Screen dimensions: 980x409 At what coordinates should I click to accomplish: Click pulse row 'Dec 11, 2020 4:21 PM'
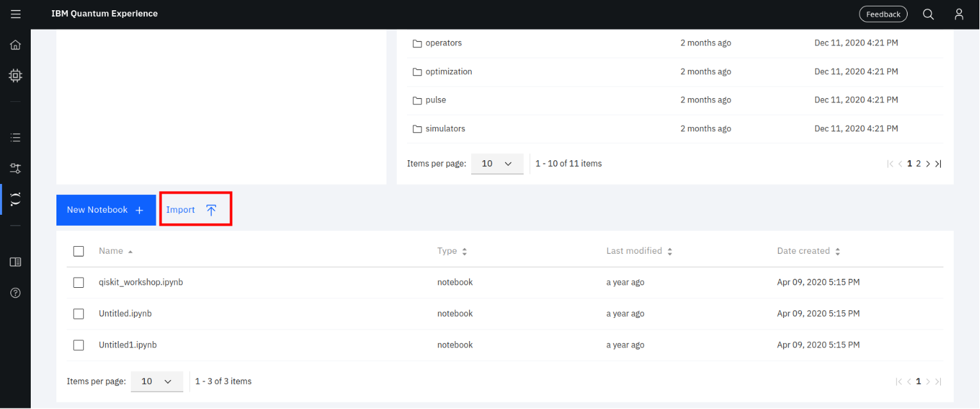(x=856, y=100)
